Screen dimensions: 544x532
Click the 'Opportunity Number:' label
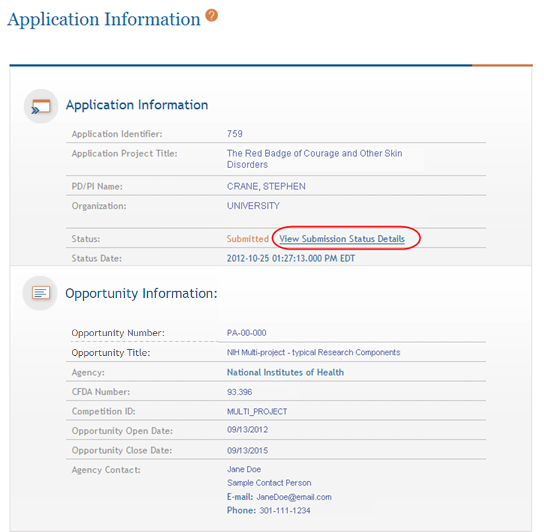click(118, 333)
